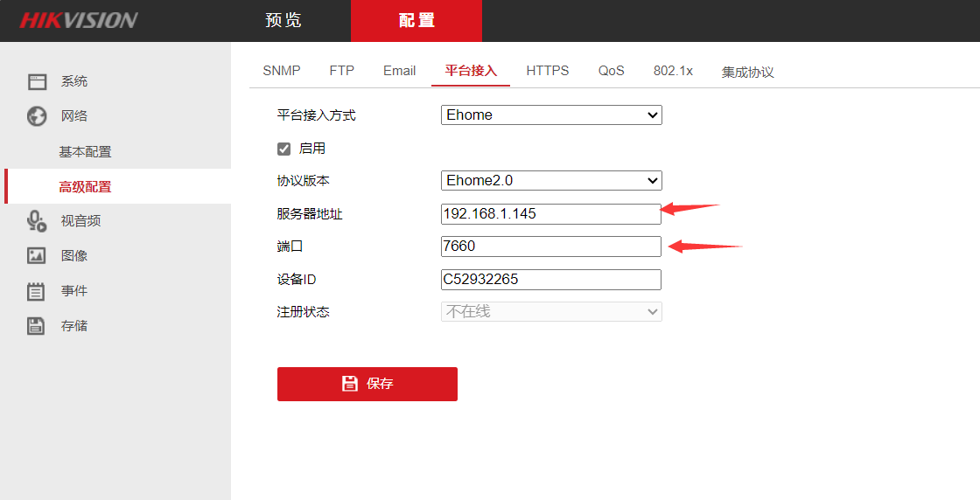Click the 服务器地址 server address field

click(x=551, y=214)
